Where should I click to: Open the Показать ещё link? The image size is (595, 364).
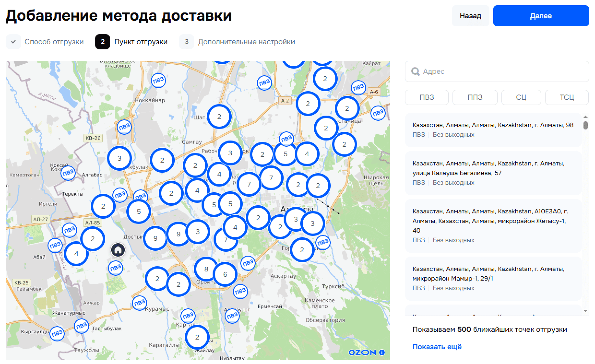click(437, 347)
